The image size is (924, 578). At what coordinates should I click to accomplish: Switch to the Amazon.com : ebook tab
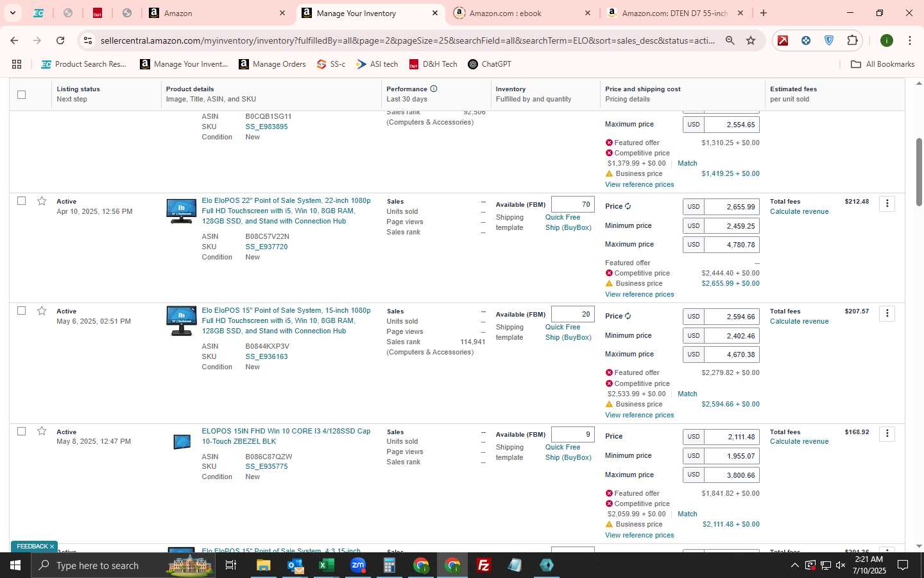click(522, 13)
